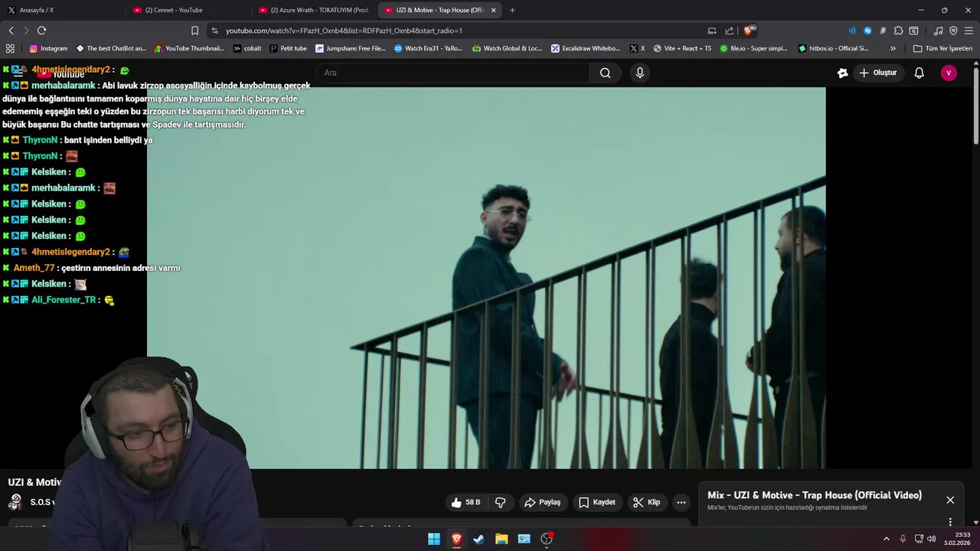Open a new browser tab
The width and height of the screenshot is (980, 551).
point(512,10)
